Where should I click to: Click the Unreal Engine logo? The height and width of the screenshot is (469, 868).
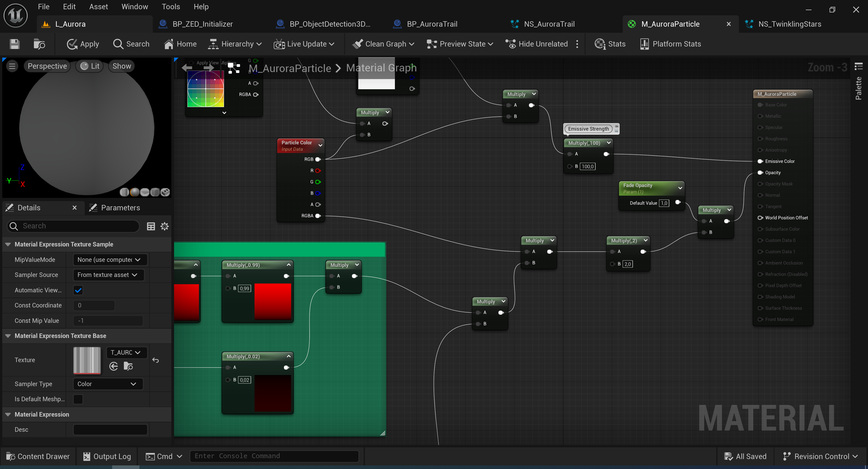(x=16, y=16)
